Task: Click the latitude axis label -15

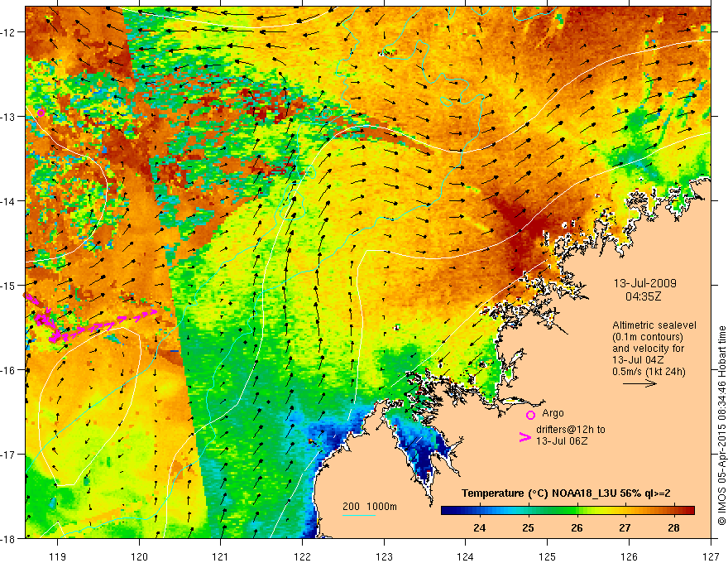Action: (x=9, y=285)
